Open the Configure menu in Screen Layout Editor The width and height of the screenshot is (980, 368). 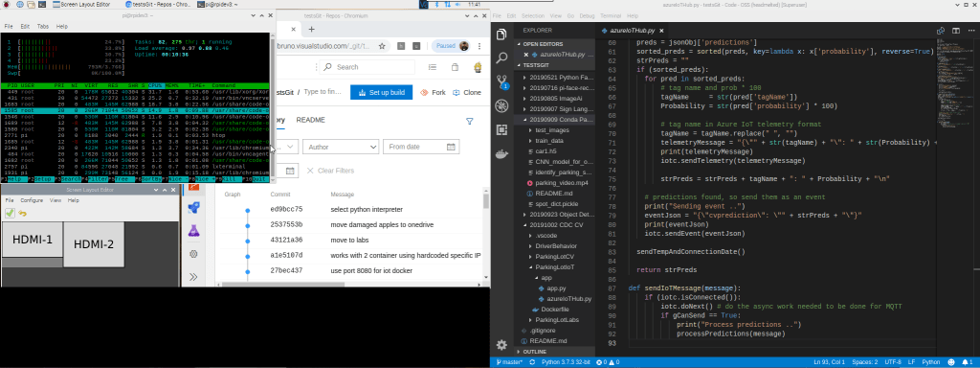point(32,200)
